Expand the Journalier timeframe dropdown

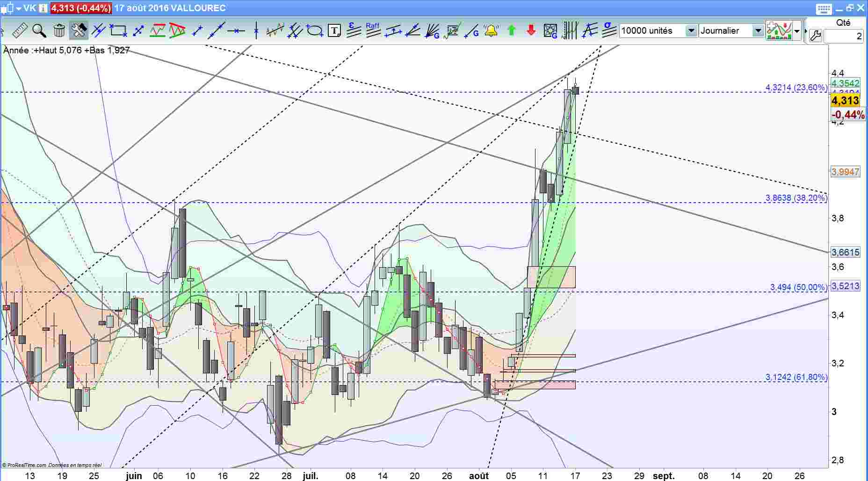[x=758, y=31]
